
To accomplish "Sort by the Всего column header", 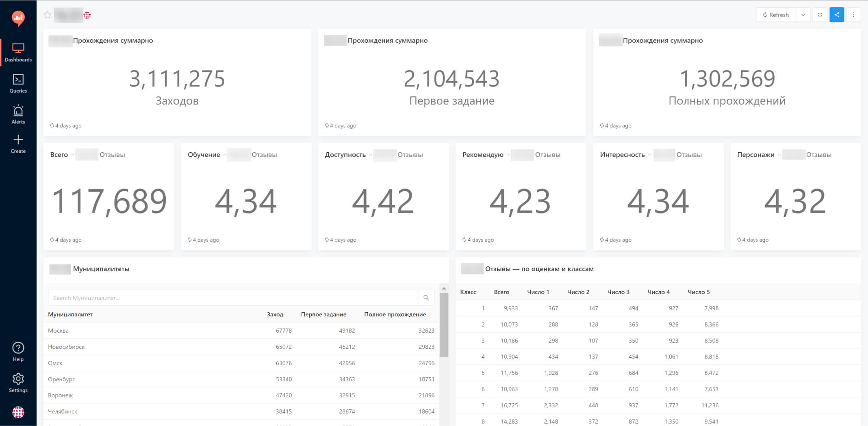I will (501, 292).
